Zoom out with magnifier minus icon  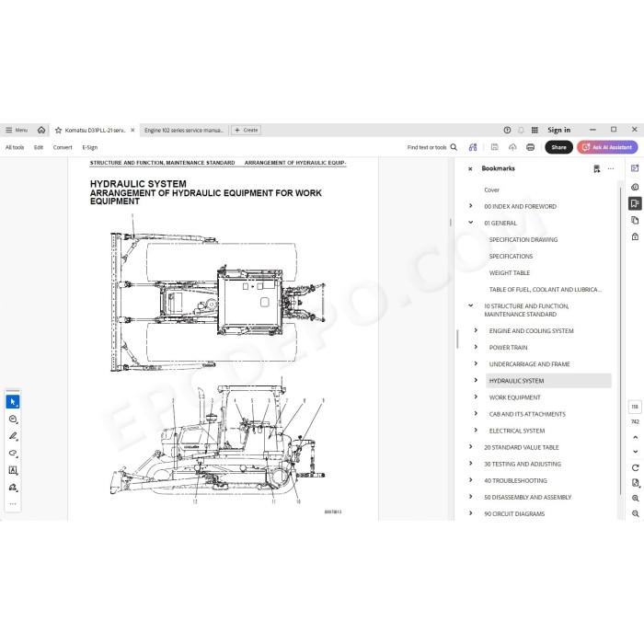[636, 513]
